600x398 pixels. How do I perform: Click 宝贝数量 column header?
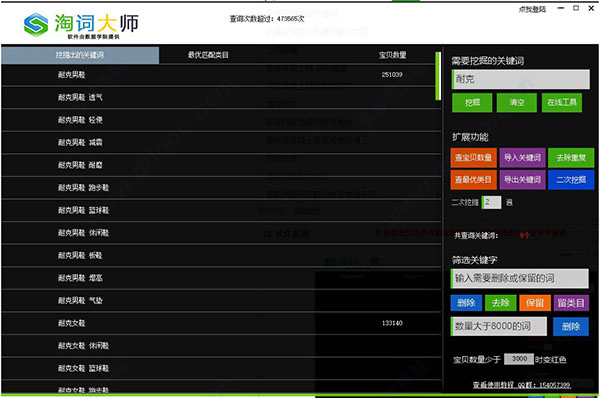click(x=393, y=55)
